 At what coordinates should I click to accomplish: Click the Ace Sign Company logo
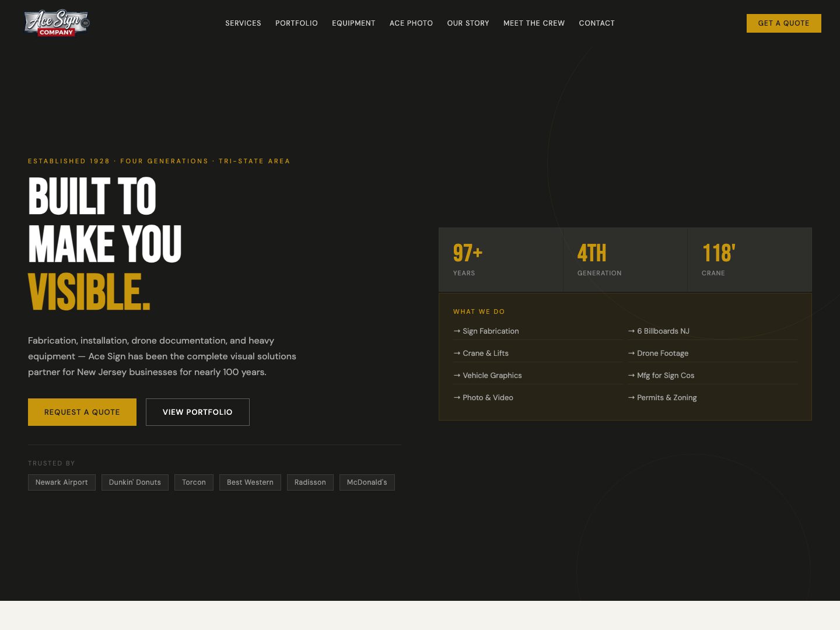(x=57, y=23)
